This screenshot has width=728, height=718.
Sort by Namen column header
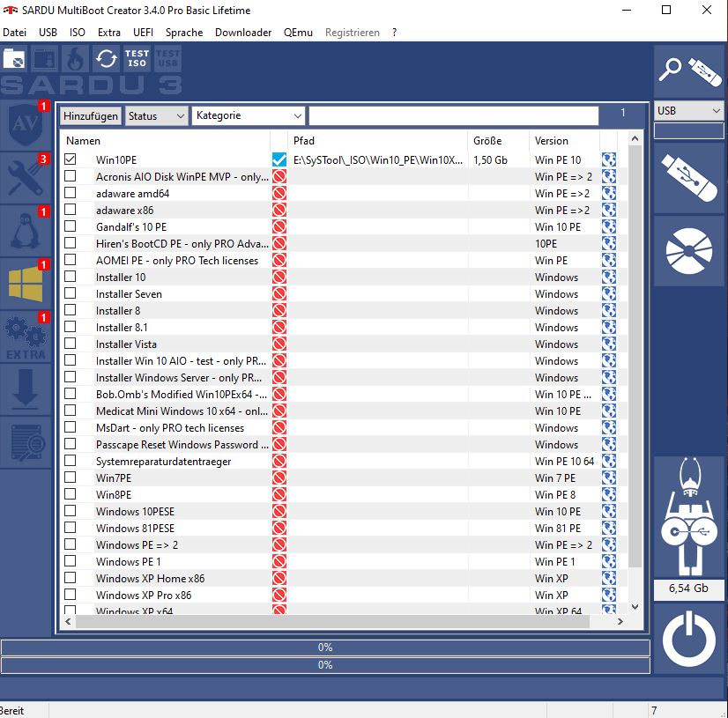point(166,141)
